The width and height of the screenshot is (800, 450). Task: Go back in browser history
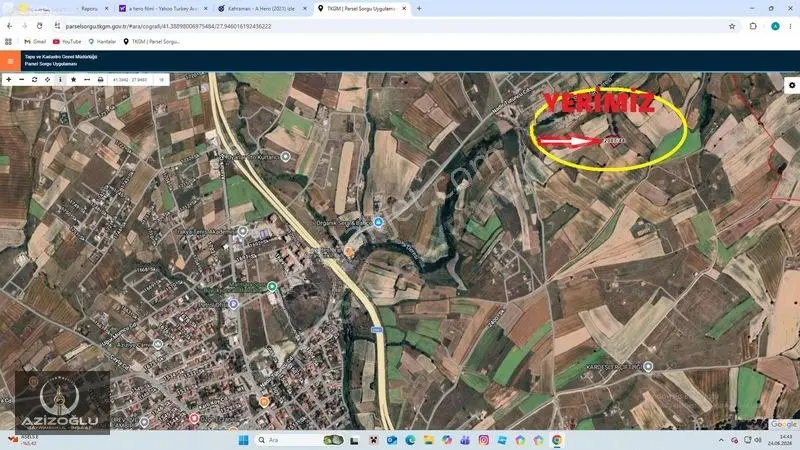pyautogui.click(x=9, y=26)
